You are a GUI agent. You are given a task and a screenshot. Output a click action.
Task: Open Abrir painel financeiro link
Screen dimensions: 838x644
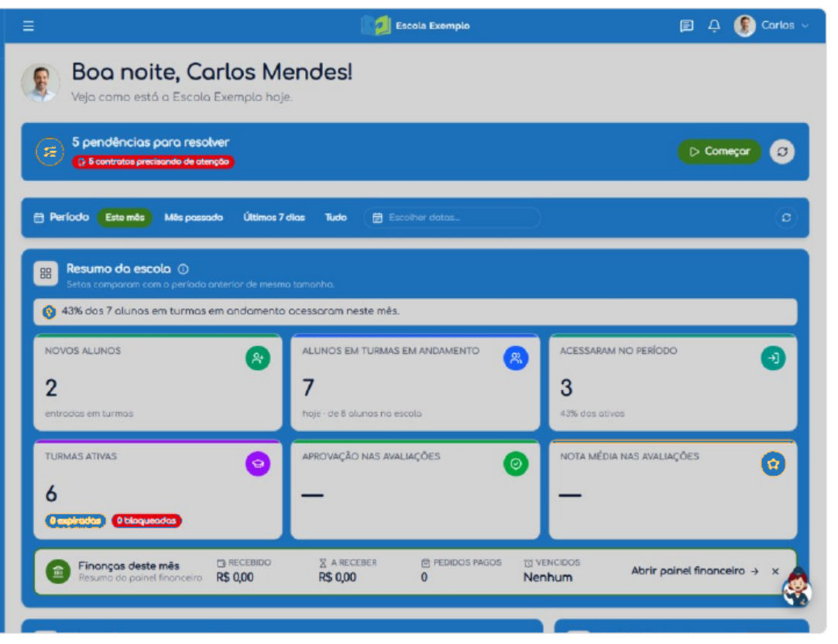coord(695,570)
